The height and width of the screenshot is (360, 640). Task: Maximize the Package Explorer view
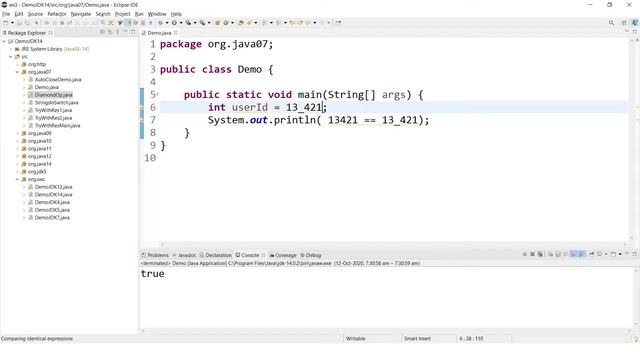point(133,32)
